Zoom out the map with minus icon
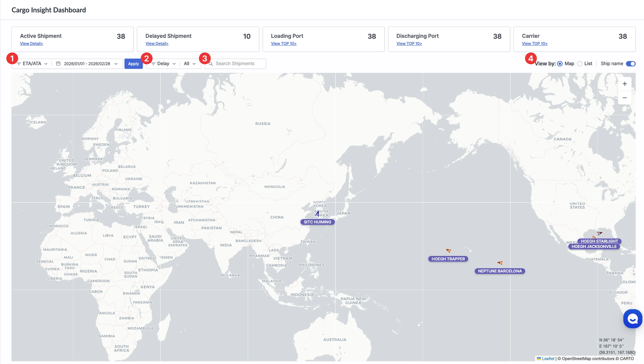This screenshot has width=644, height=364. pos(625,98)
